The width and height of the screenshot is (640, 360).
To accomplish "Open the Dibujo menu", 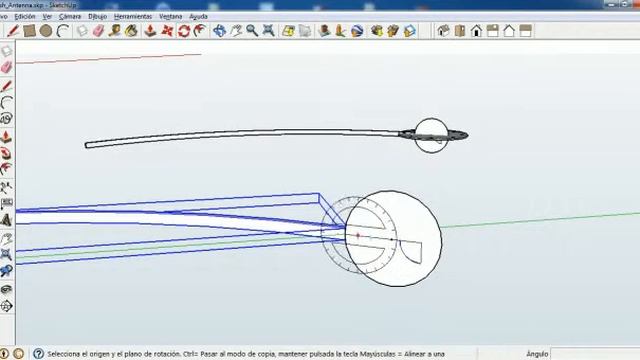I will [x=98, y=16].
